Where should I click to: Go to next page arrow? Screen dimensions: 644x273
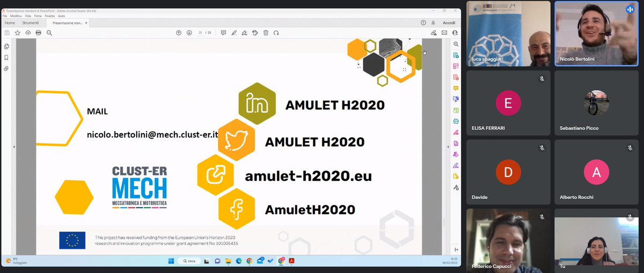point(189,33)
